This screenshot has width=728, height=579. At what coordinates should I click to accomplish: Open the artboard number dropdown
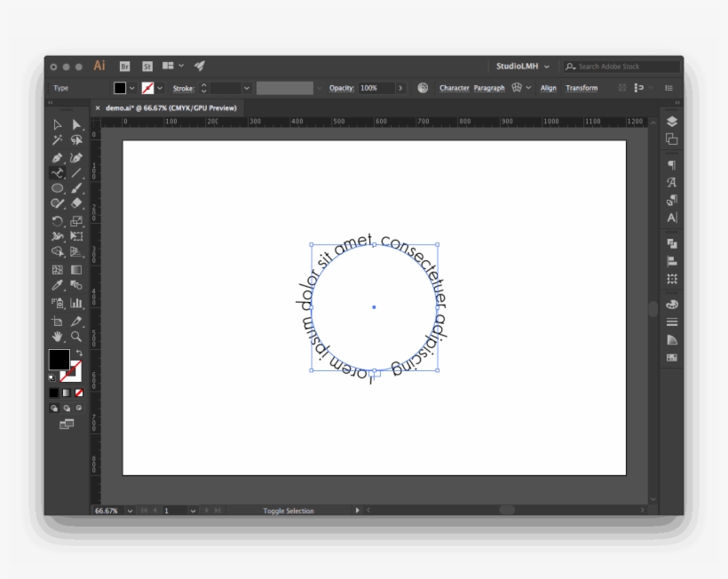tap(193, 511)
